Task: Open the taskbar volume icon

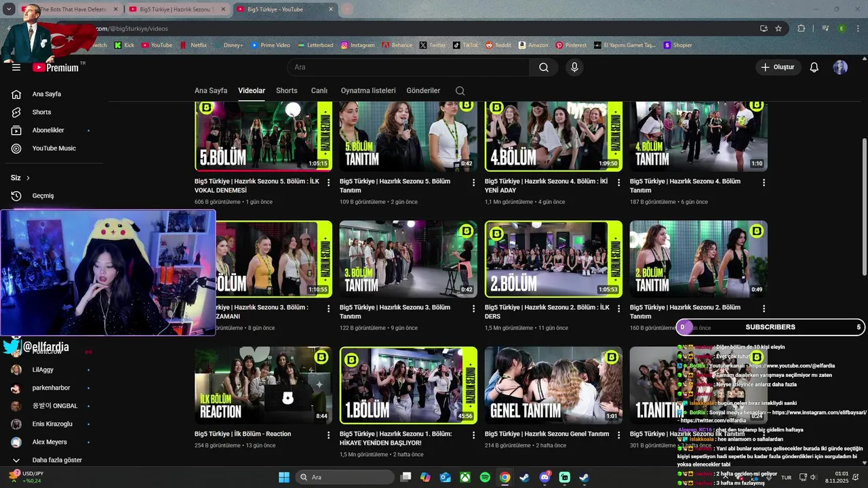Action: tap(813, 477)
